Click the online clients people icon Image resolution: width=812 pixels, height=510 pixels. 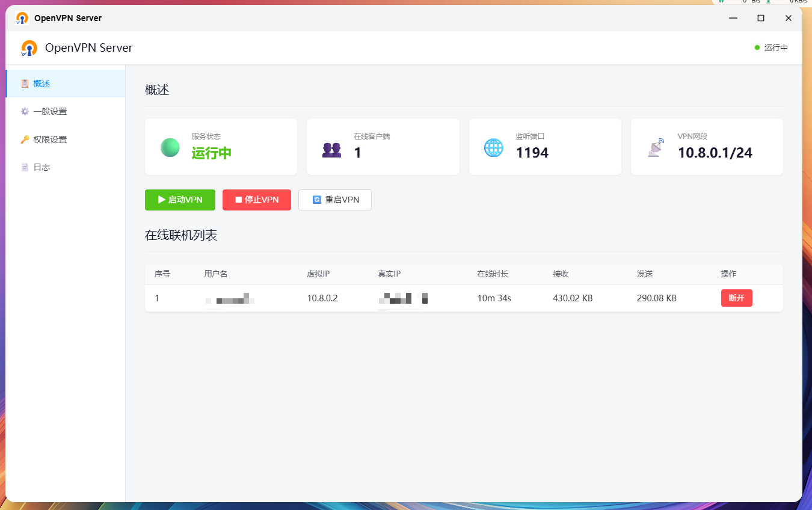point(331,150)
